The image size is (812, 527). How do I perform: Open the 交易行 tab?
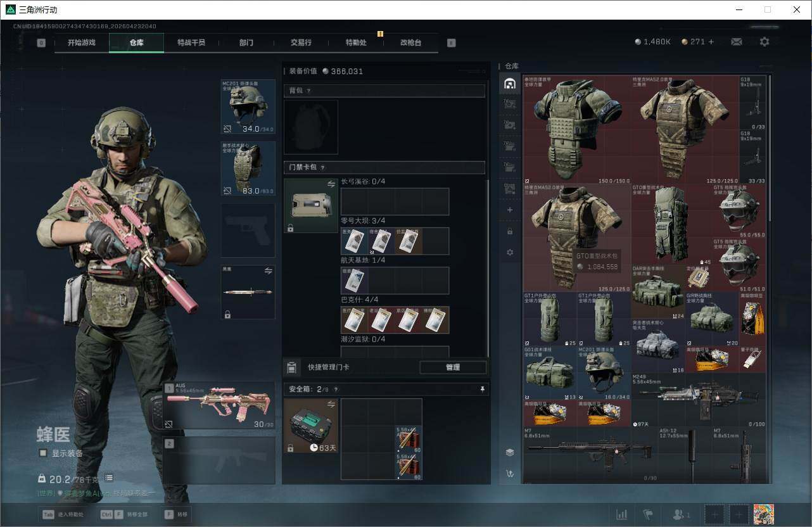click(301, 42)
